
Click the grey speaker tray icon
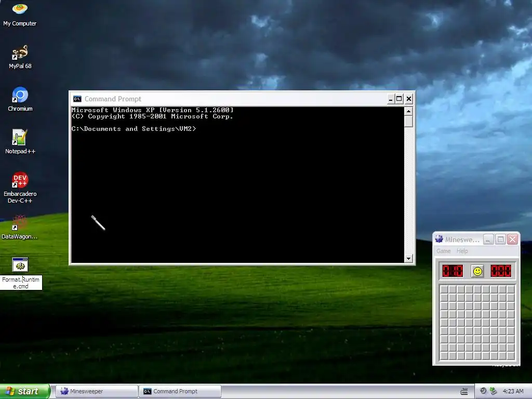coord(483,391)
